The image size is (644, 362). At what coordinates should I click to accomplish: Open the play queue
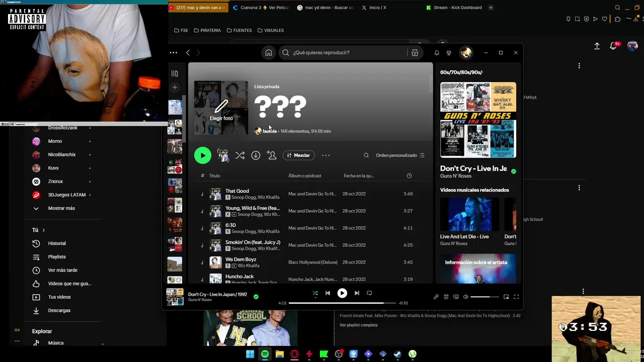pos(446,297)
